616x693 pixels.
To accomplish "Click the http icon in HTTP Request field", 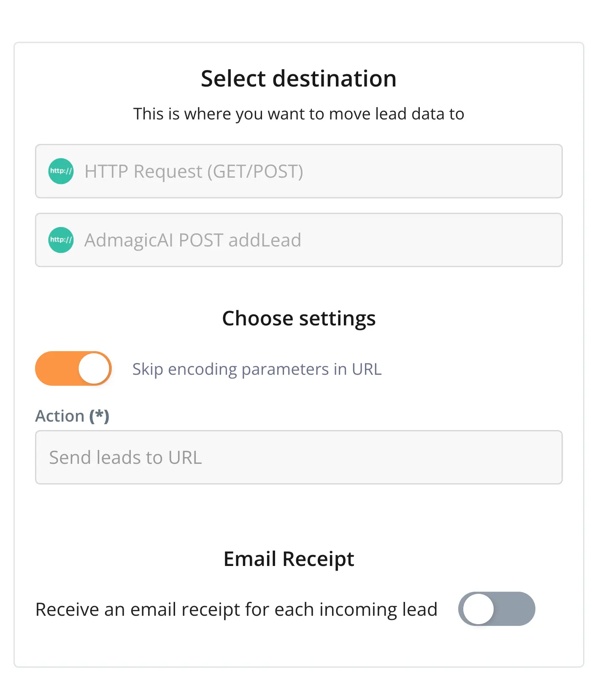I will point(61,171).
